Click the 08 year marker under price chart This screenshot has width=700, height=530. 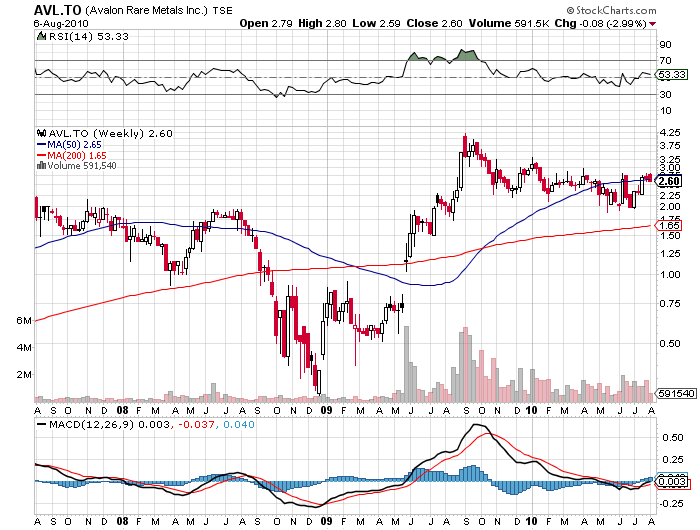(x=122, y=410)
